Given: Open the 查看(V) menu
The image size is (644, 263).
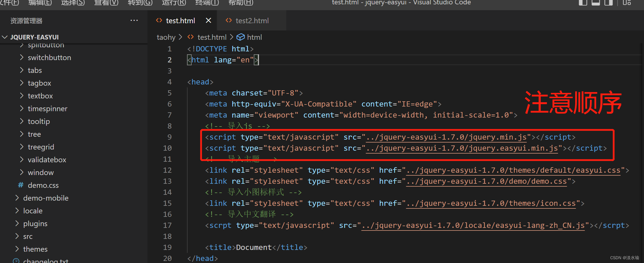Looking at the screenshot, I should point(106,3).
